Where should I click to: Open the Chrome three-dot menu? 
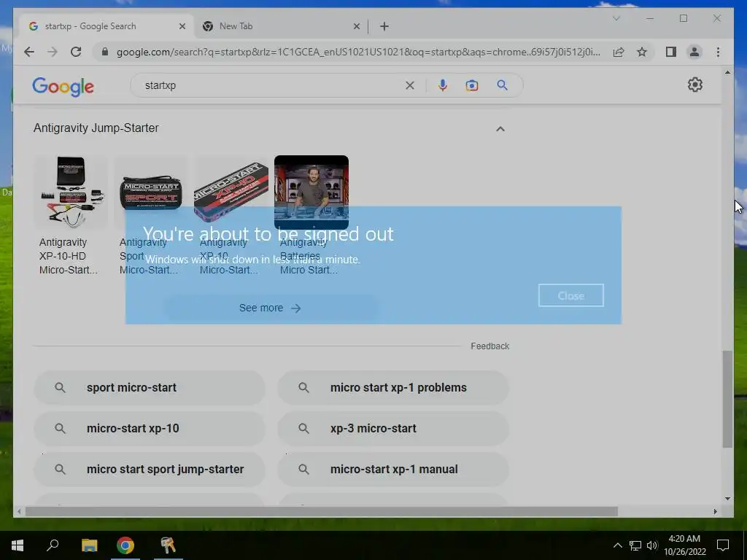tap(718, 52)
